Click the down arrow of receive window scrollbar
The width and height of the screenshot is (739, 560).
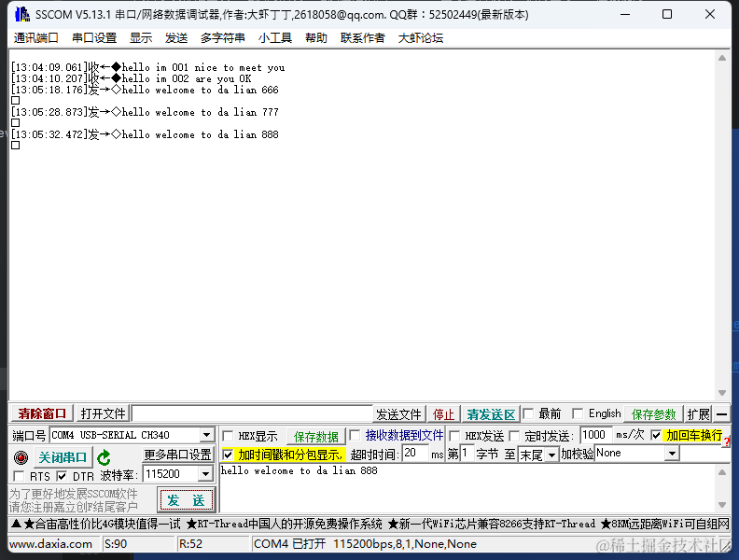[x=722, y=393]
